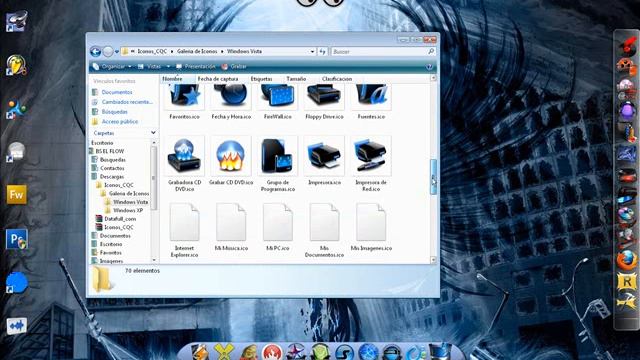Select Iconos_CQC in the address breadcrumb
This screenshot has height=360, width=640.
click(152, 51)
